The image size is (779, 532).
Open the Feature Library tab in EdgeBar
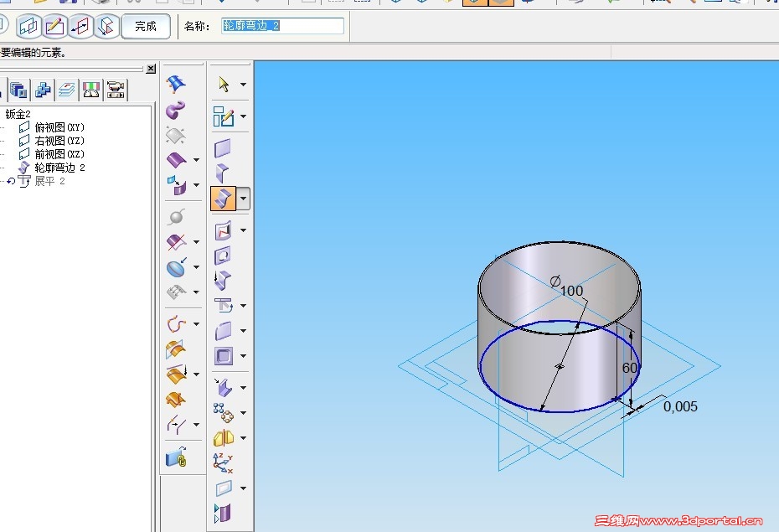tap(19, 90)
